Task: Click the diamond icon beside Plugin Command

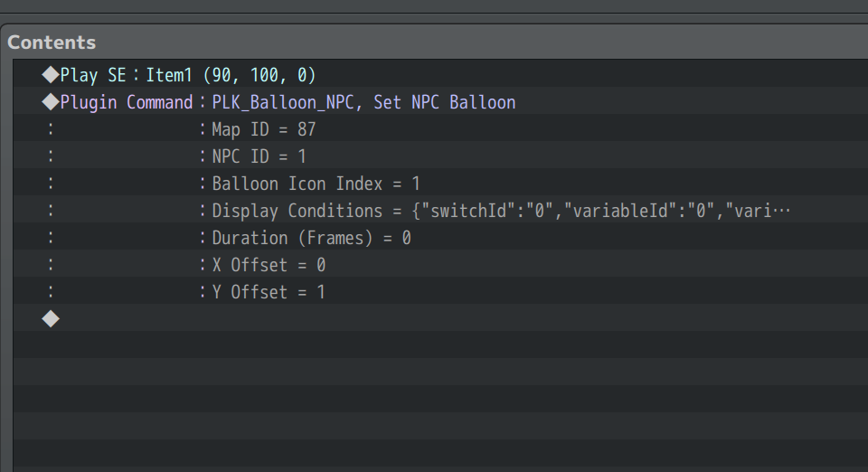Action: click(x=50, y=102)
